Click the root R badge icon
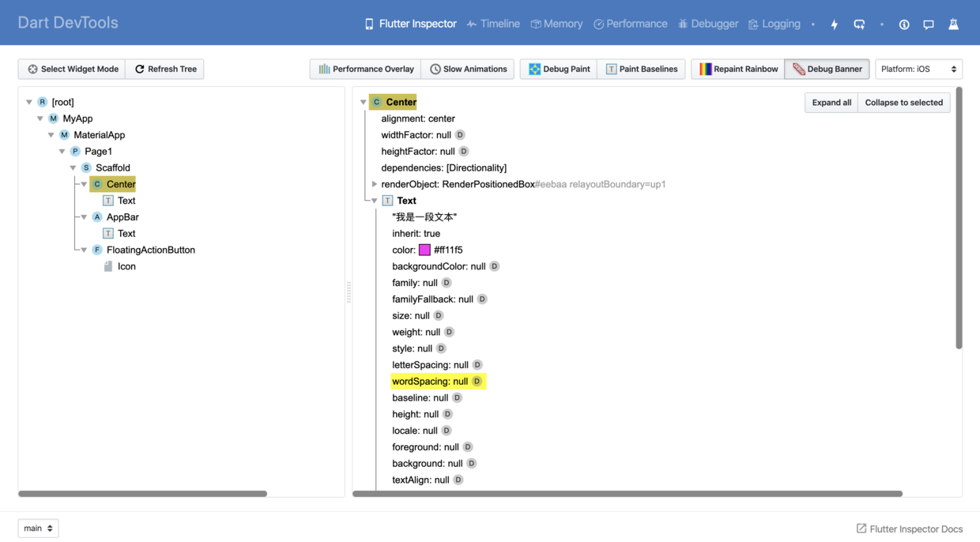 click(x=42, y=102)
